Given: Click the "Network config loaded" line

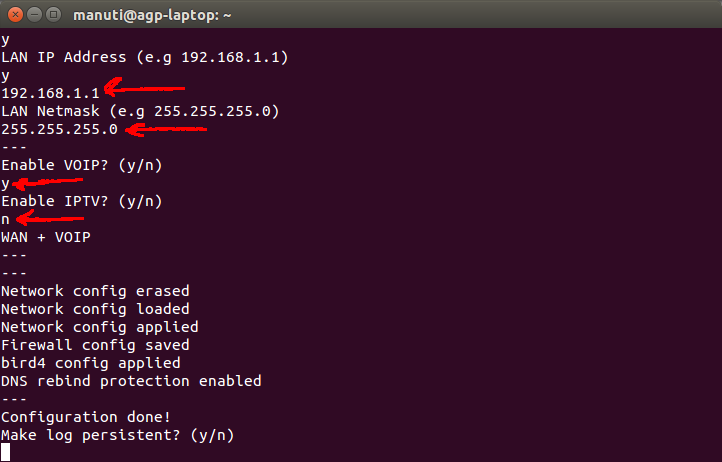Looking at the screenshot, I should pyautogui.click(x=95, y=309).
